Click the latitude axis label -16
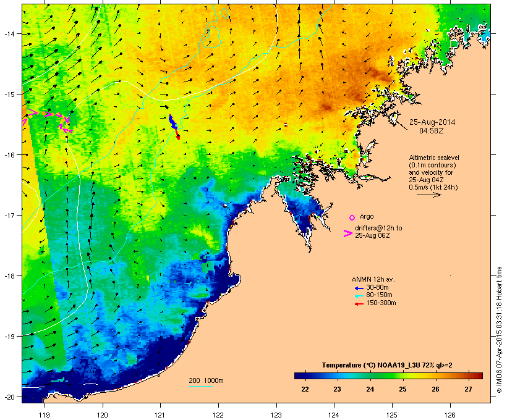The image size is (507, 420). (x=9, y=155)
